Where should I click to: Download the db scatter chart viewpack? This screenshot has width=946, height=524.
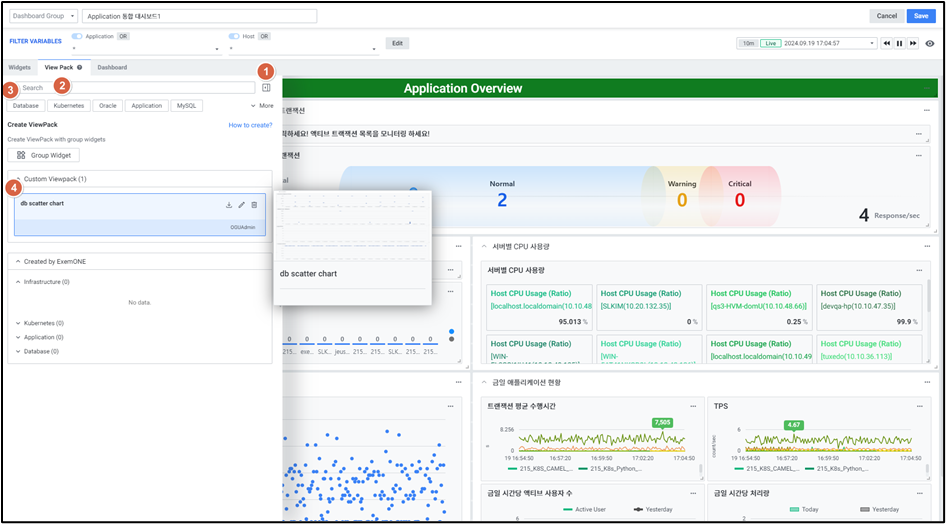[229, 205]
